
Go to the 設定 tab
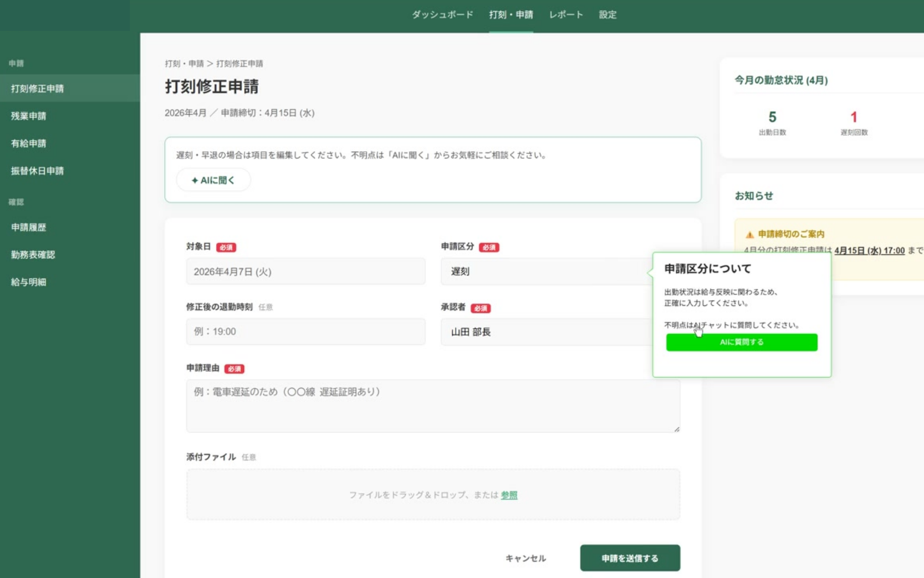607,15
